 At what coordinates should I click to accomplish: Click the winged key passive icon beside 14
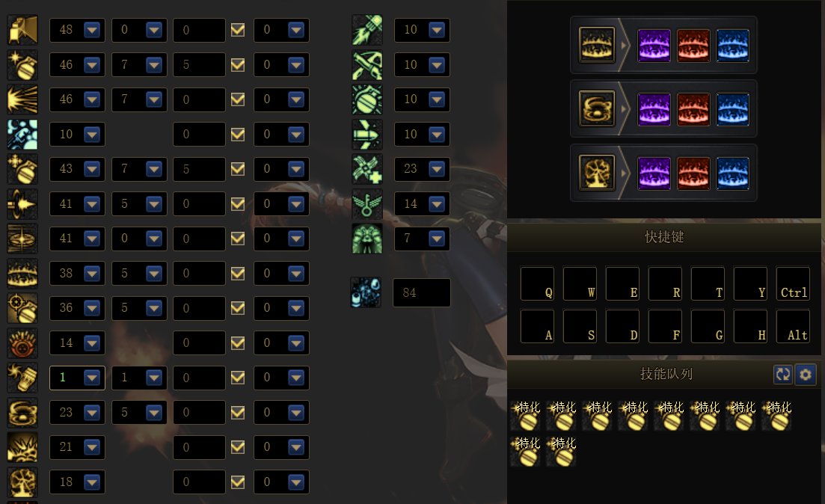pyautogui.click(x=367, y=204)
